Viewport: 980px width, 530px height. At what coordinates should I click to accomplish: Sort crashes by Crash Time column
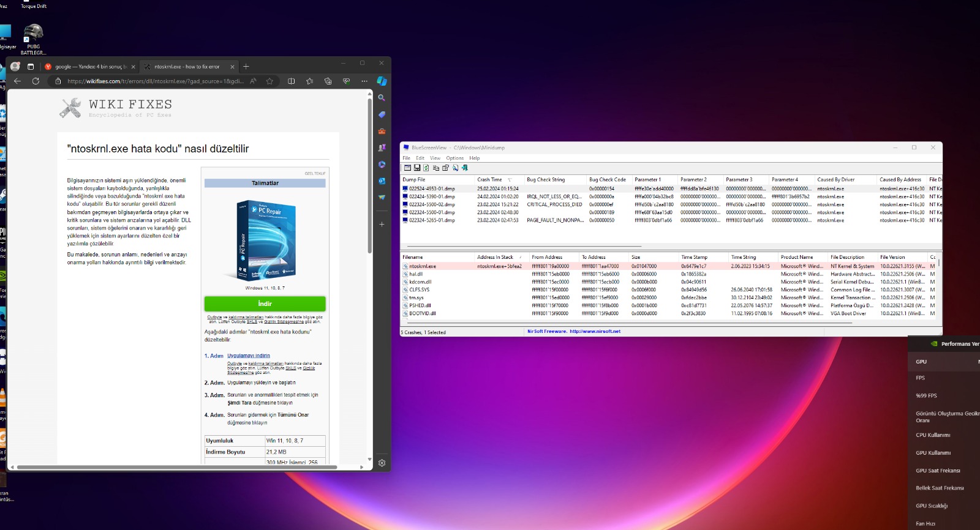pyautogui.click(x=499, y=180)
